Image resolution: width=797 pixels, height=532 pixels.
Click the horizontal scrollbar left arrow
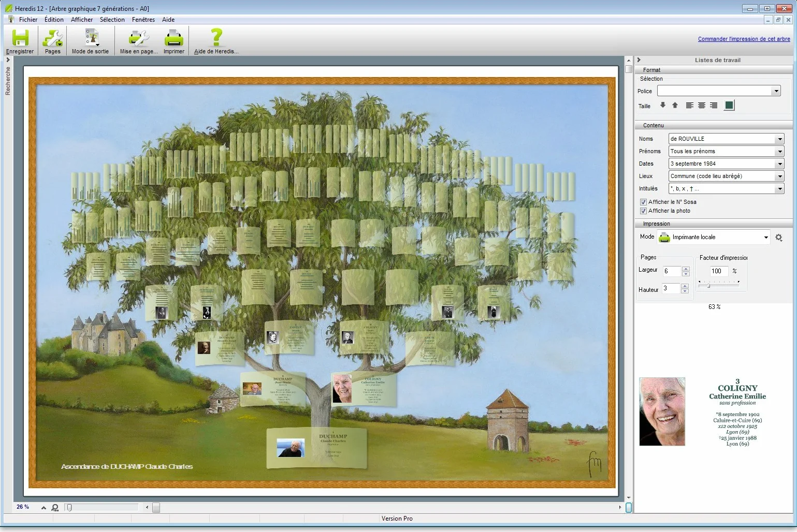147,507
